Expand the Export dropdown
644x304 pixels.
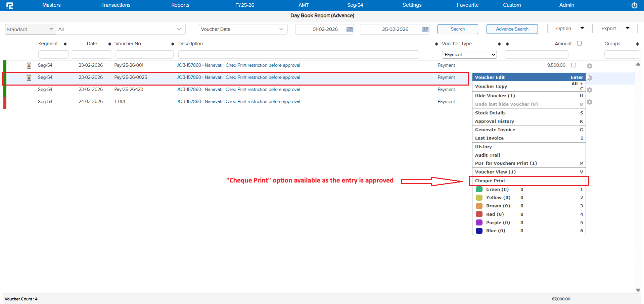point(614,29)
